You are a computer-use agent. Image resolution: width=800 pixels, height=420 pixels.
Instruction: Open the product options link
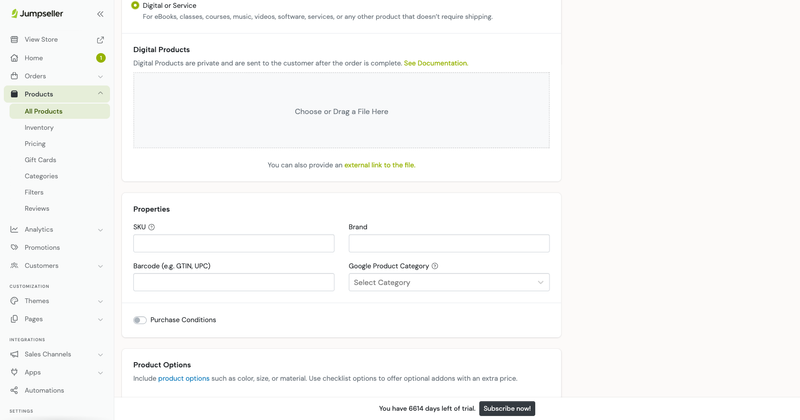point(184,379)
